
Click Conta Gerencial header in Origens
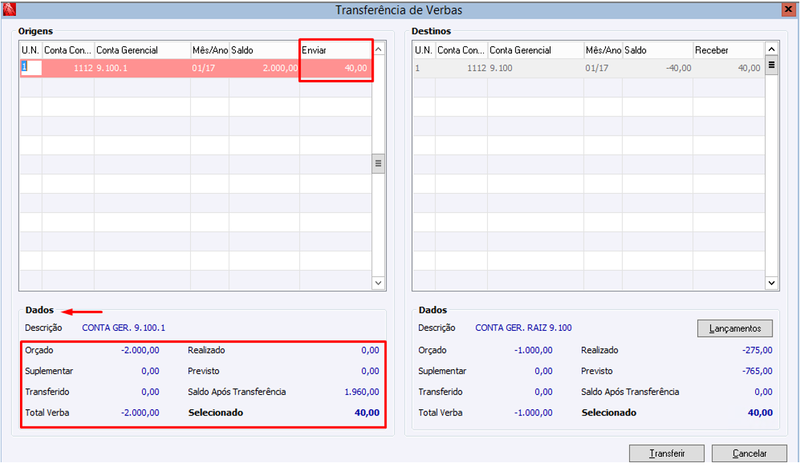(x=142, y=50)
